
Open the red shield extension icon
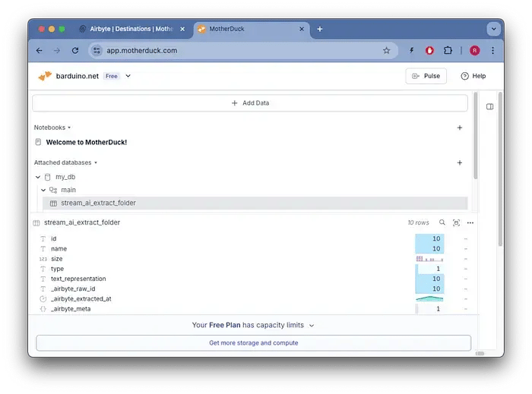pos(429,50)
